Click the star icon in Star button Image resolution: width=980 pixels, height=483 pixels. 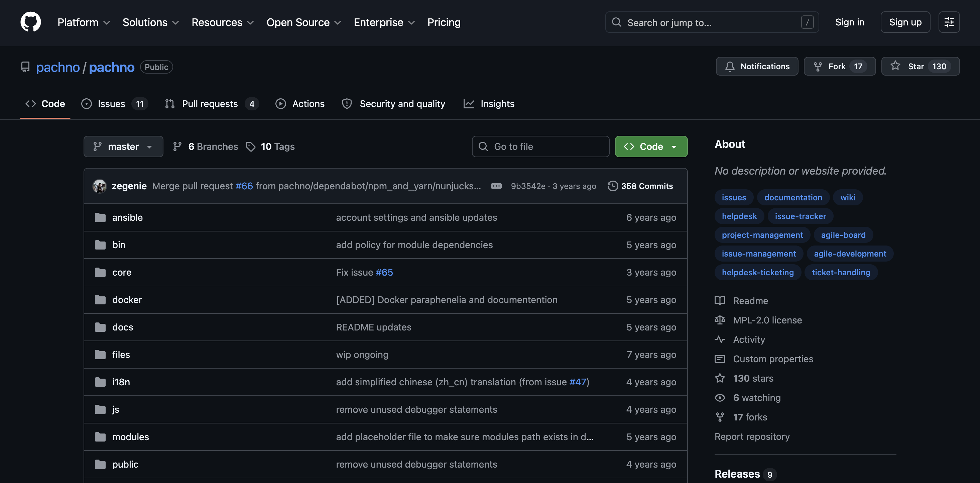tap(895, 66)
